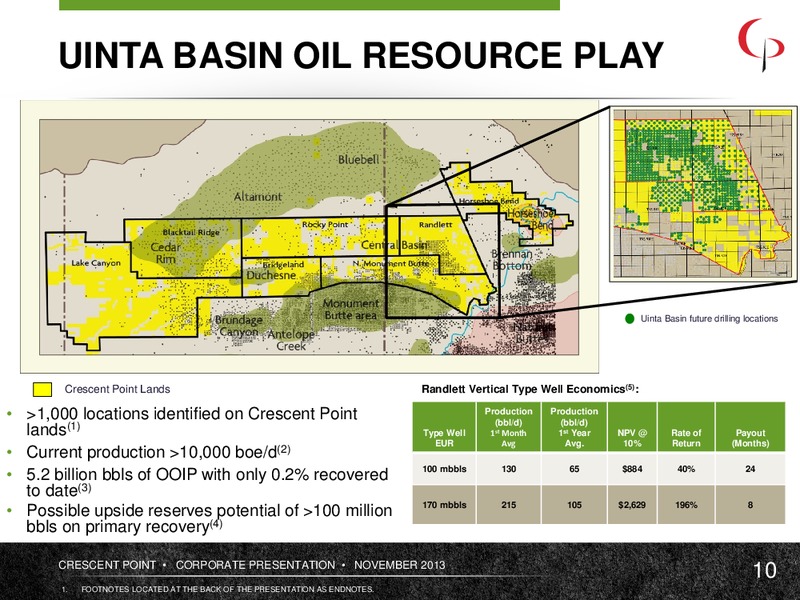
Task: Click 'CRESCENT POINT' in the footer
Action: [107, 565]
